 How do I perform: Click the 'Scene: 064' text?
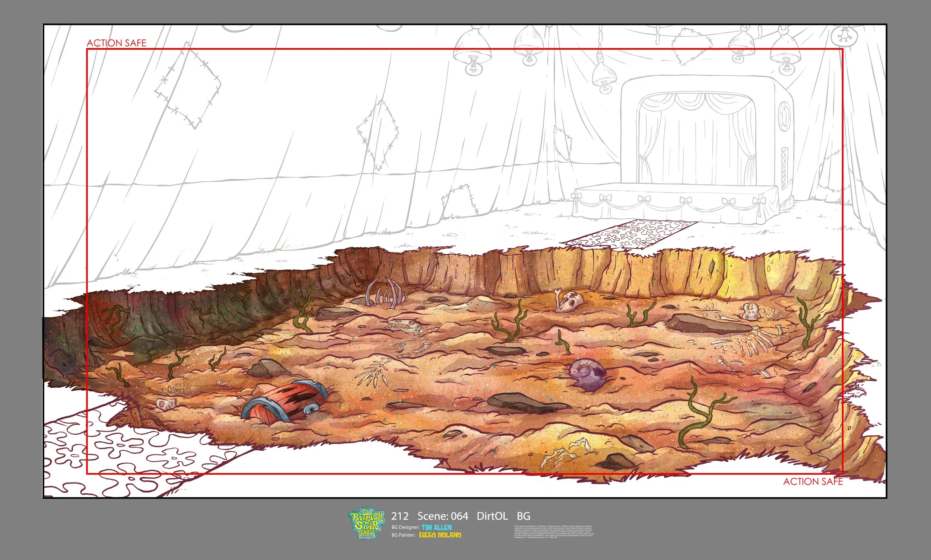click(x=442, y=516)
